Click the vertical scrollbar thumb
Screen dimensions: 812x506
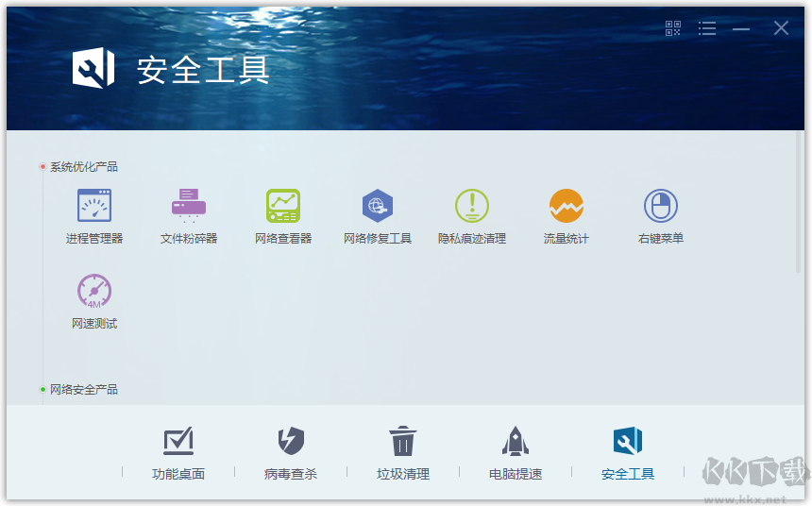[798, 202]
